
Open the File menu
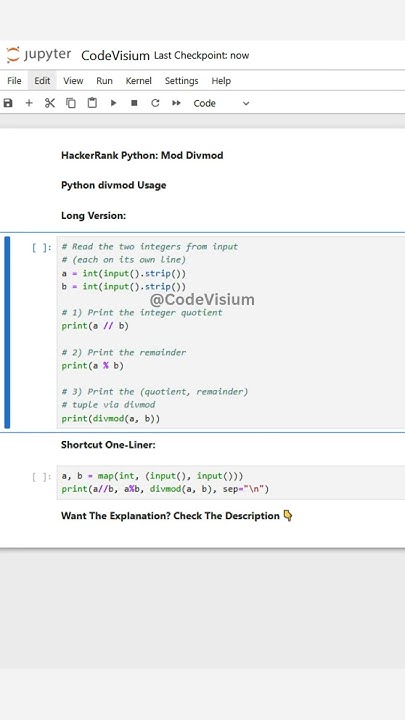coord(14,81)
